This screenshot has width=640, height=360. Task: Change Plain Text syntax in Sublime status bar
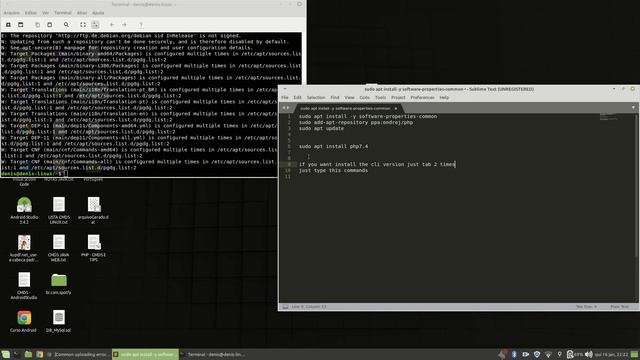(620, 307)
